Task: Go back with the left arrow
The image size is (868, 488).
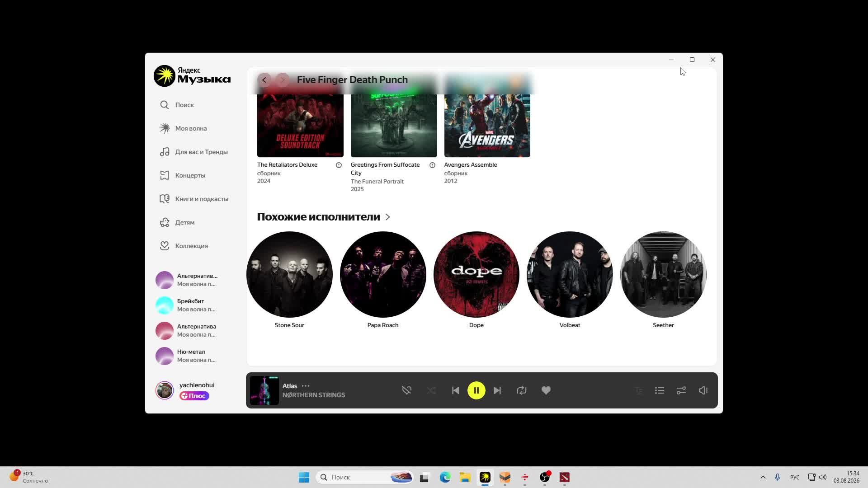Action: coord(264,80)
